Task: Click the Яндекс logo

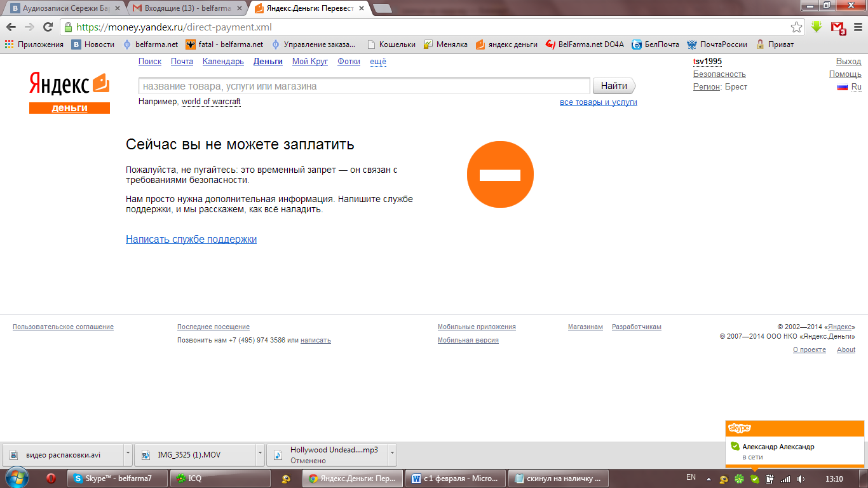Action: pyautogui.click(x=69, y=85)
